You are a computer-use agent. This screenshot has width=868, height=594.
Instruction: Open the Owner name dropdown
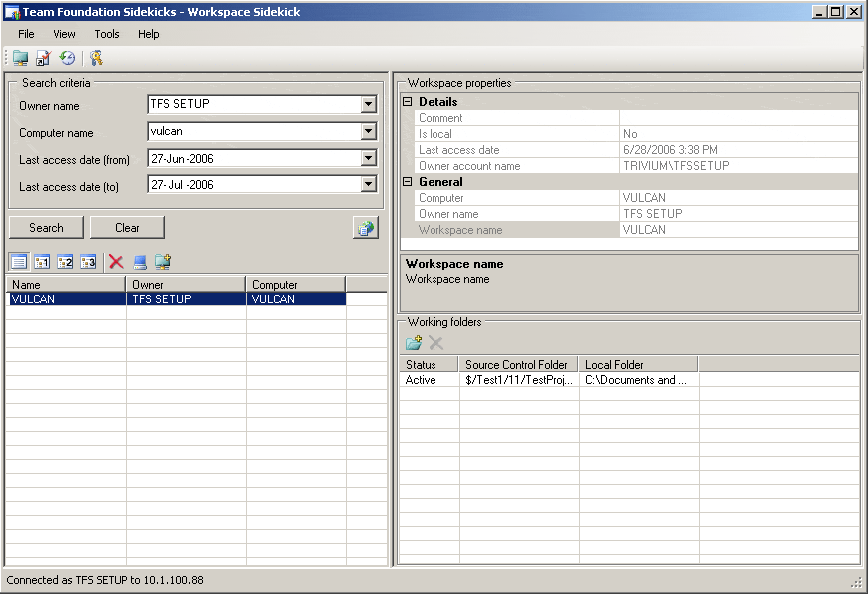[x=369, y=104]
